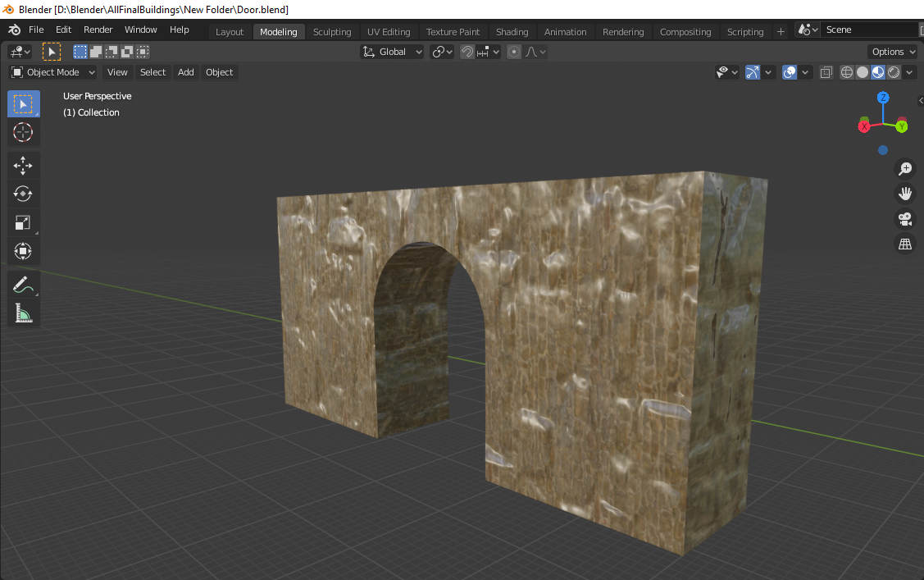The image size is (924, 580).
Task: Switch to Rendered viewport shading
Action: (894, 72)
